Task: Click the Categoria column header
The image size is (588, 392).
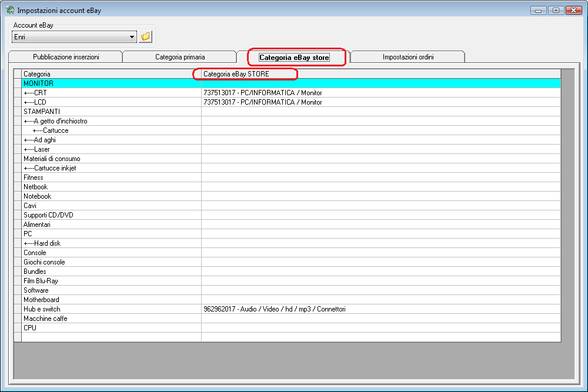Action: tap(111, 74)
